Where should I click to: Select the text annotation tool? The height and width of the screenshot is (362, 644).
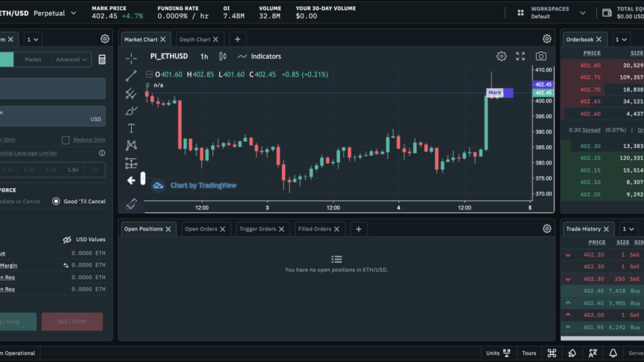pos(131,129)
